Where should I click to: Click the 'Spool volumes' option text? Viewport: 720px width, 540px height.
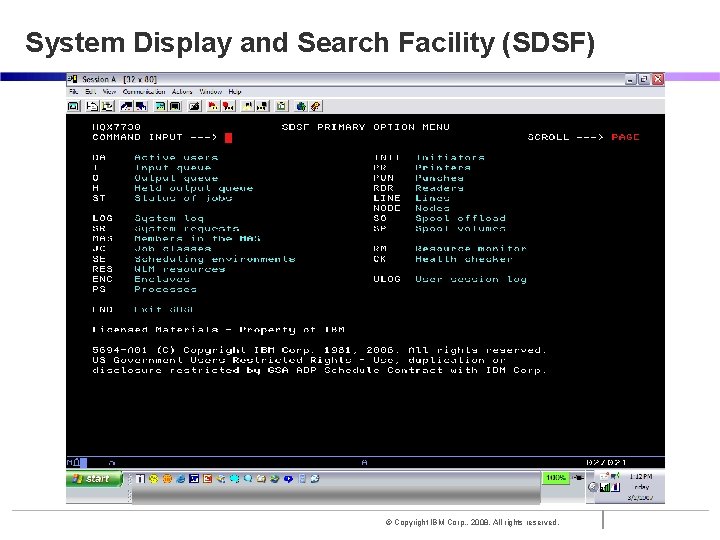pyautogui.click(x=461, y=228)
